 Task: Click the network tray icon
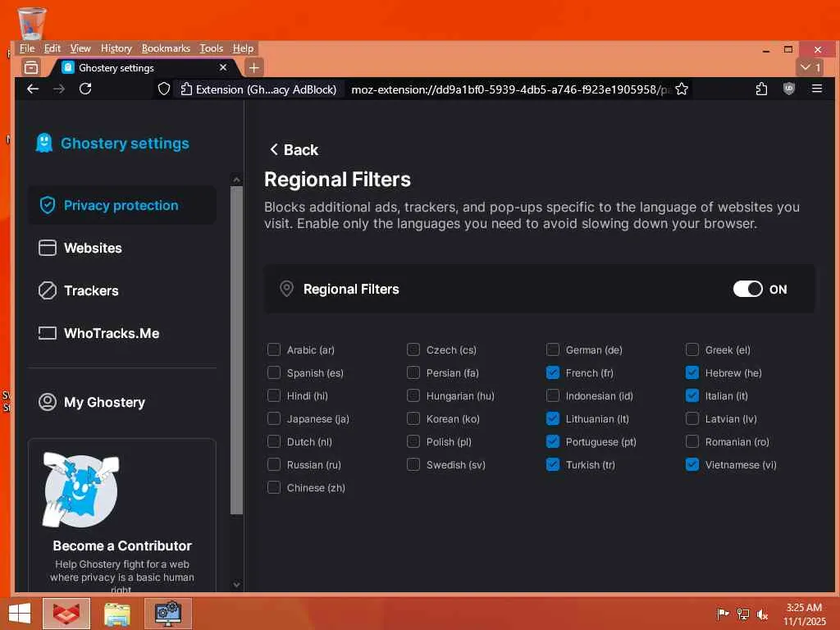[742, 614]
